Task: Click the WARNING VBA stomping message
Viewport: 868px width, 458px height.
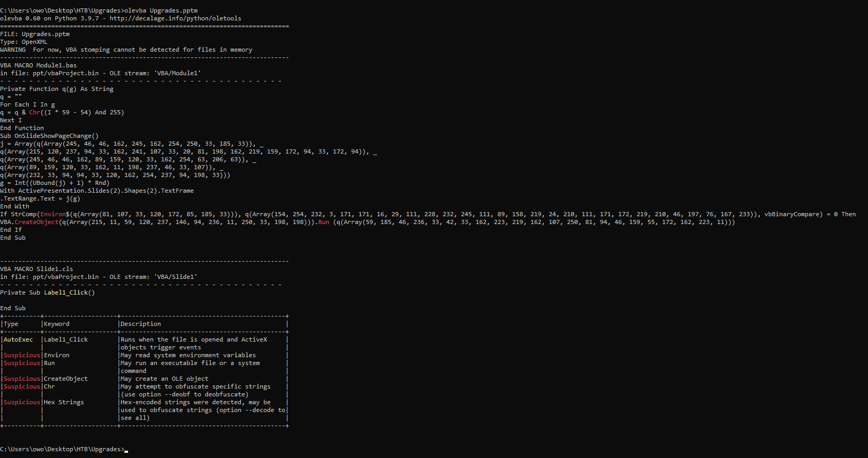Action: [x=126, y=50]
